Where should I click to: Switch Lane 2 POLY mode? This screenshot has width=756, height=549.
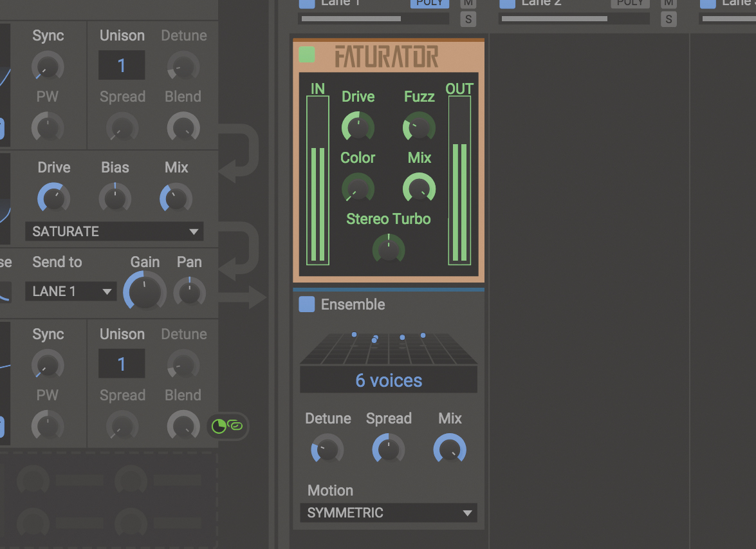point(630,3)
